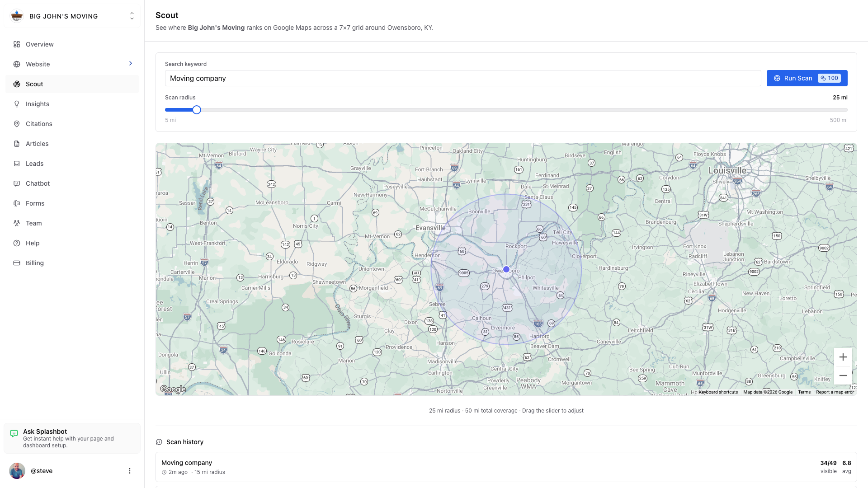The image size is (868, 488).
Task: Click the Insights lightbulb icon
Action: click(x=17, y=104)
